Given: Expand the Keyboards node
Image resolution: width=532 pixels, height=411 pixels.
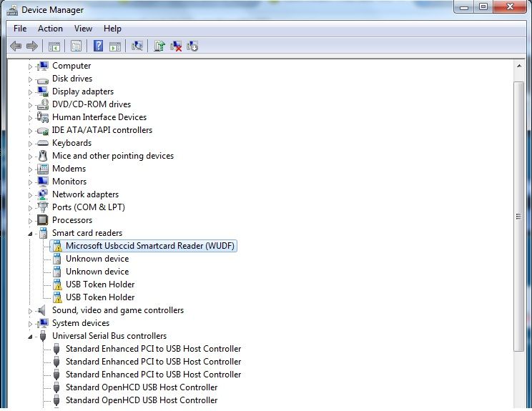Looking at the screenshot, I should pyautogui.click(x=30, y=144).
